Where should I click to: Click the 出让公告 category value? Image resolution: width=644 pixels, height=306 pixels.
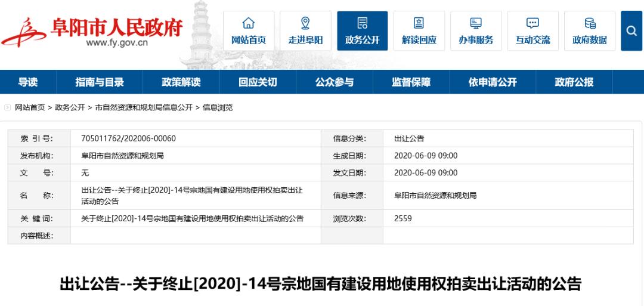tap(408, 138)
